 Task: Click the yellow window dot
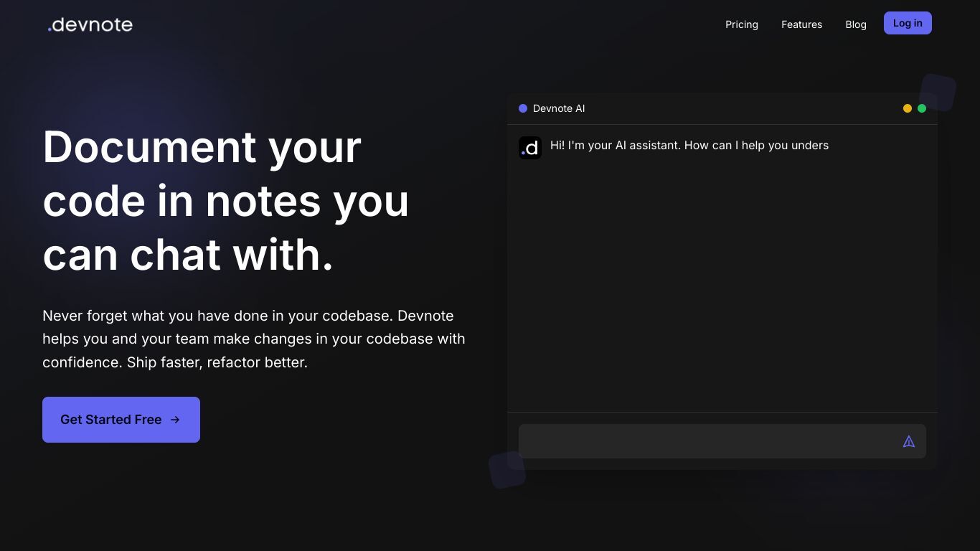908,108
